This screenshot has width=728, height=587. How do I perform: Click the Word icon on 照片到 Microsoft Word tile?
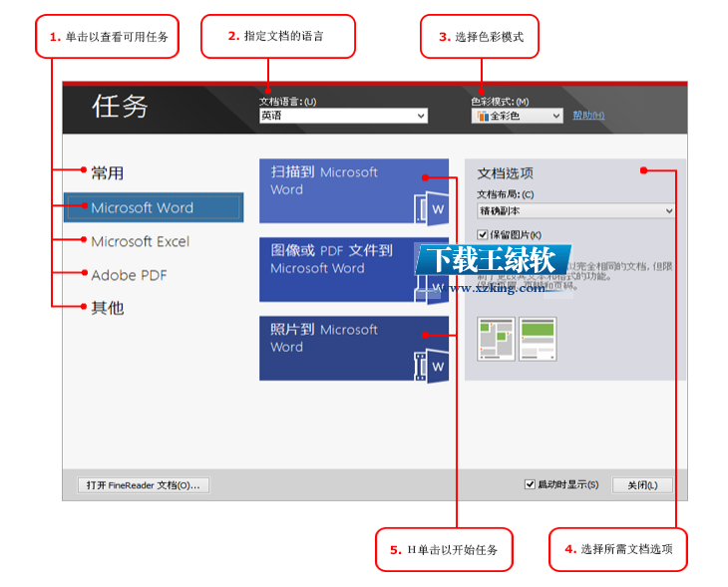pyautogui.click(x=432, y=366)
